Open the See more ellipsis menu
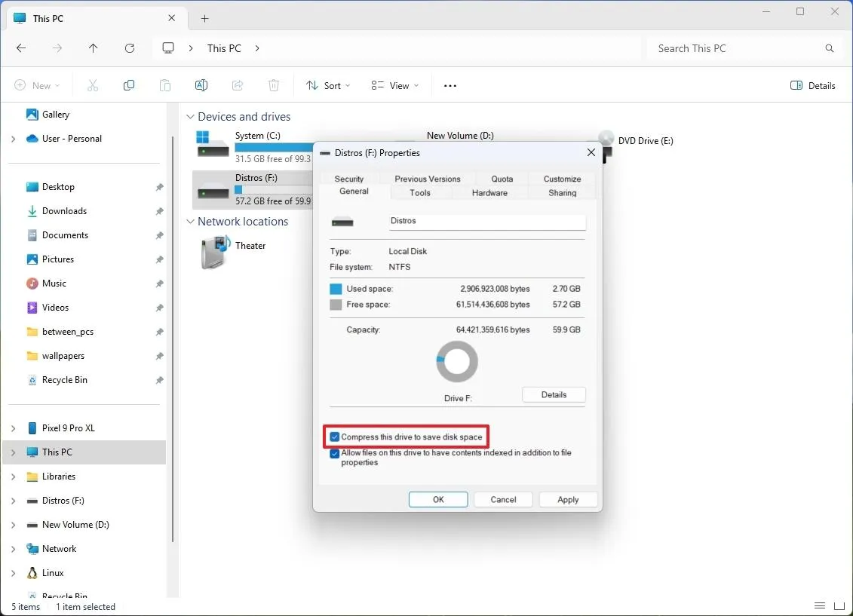The height and width of the screenshot is (616, 853). tap(450, 86)
